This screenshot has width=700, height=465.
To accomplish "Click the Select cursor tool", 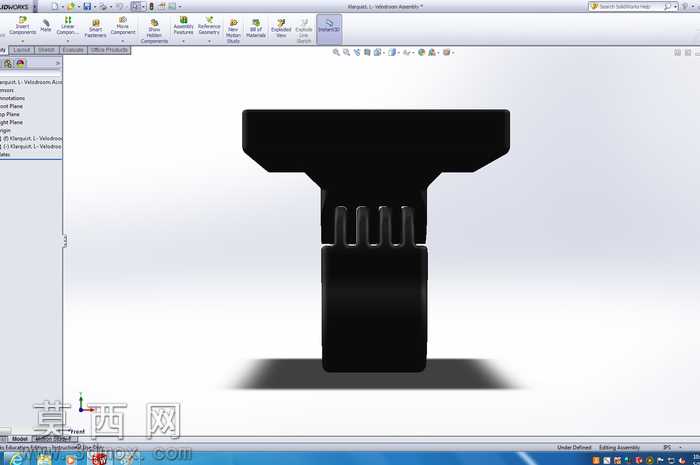I will [136, 6].
